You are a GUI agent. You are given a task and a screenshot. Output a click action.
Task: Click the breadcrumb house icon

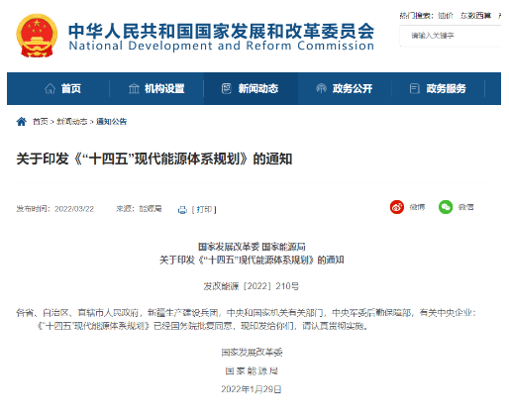point(22,122)
